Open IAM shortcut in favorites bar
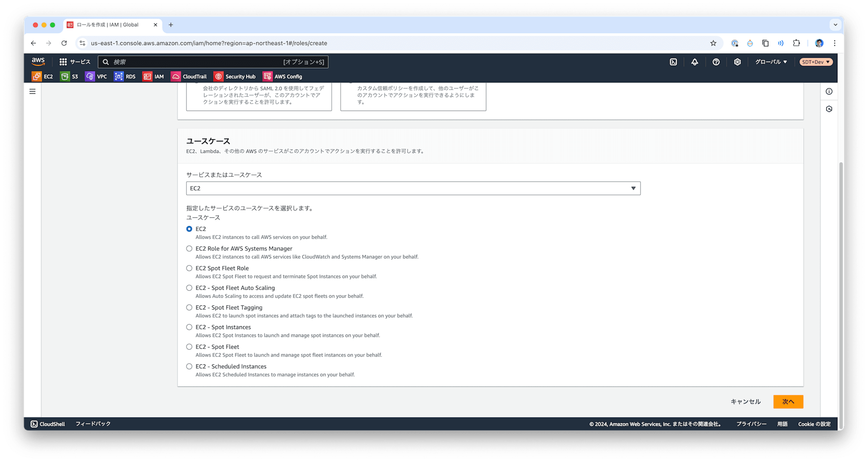The width and height of the screenshot is (868, 462). point(154,76)
